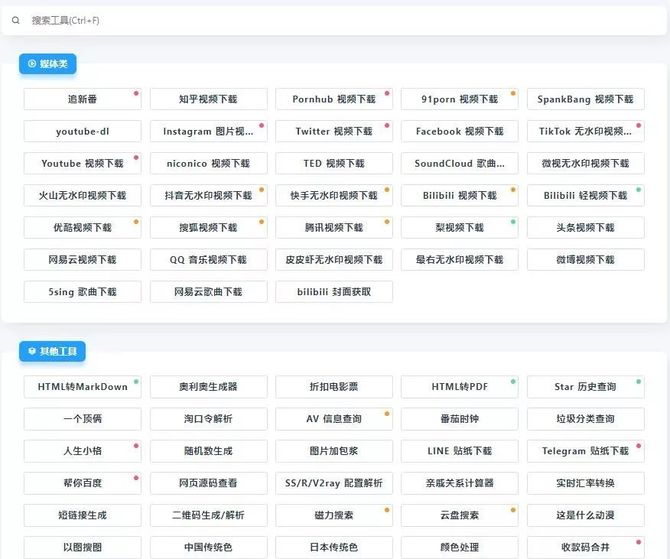Open QQ 音乐视频下载 tool
670x559 pixels.
(209, 259)
